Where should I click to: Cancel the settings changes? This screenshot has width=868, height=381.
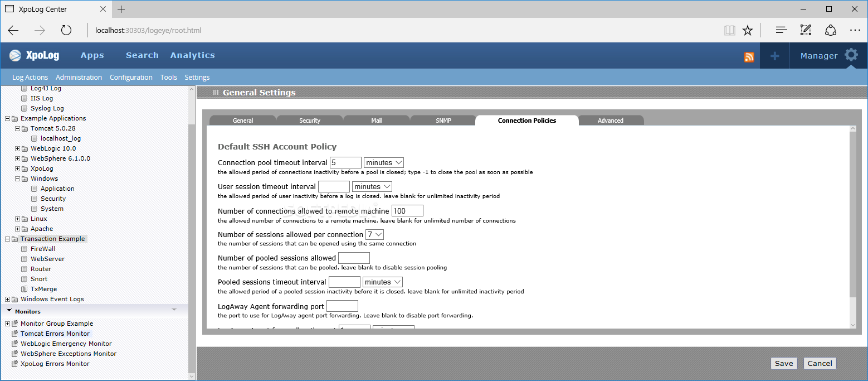click(820, 363)
